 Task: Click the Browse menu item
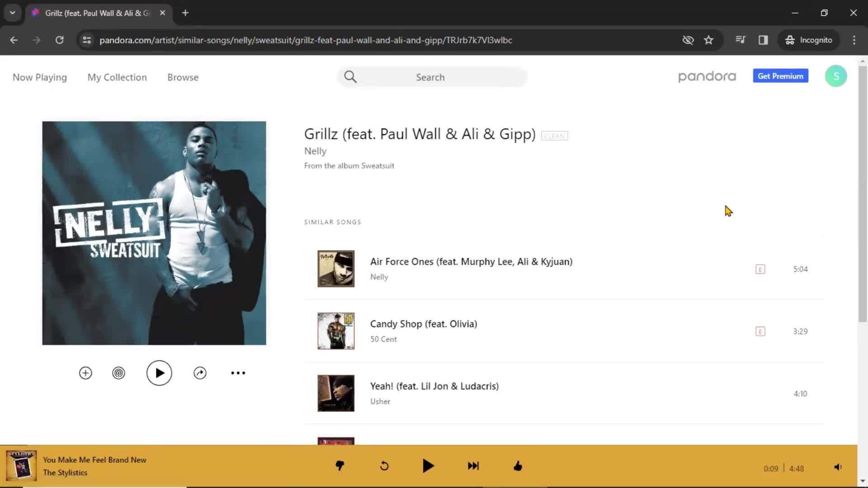click(x=183, y=77)
